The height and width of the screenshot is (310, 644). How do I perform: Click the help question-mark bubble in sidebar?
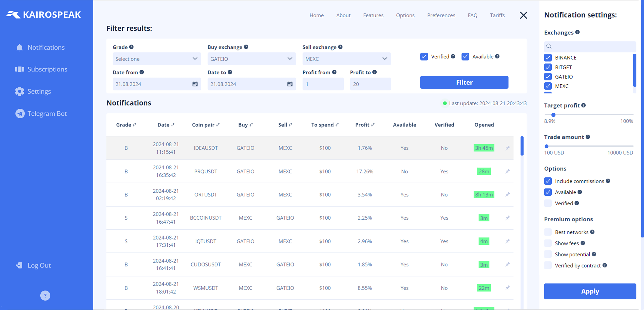click(45, 296)
